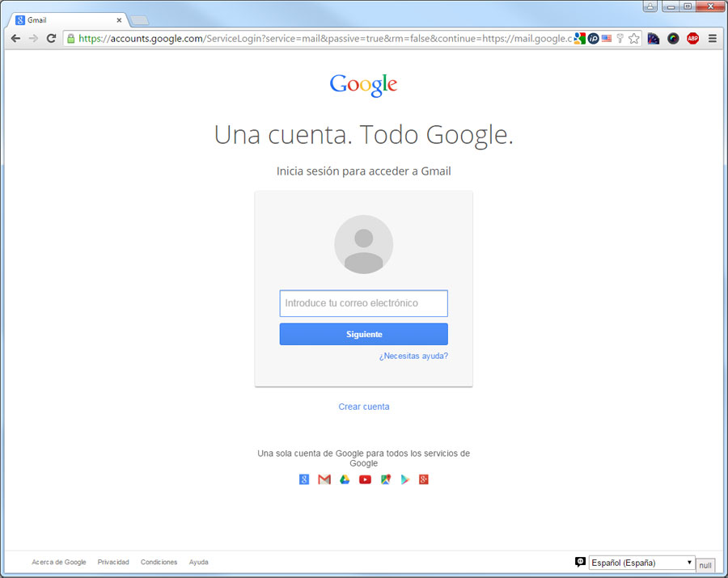Image resolution: width=728 pixels, height=578 pixels.
Task: Focus the 'Introduce tu correo electrónico' field
Action: (363, 303)
